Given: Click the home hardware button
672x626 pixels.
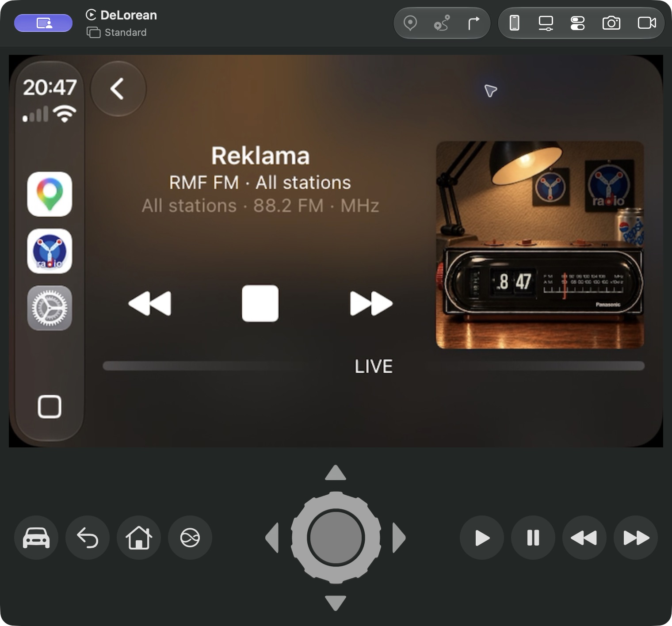Looking at the screenshot, I should (x=139, y=538).
